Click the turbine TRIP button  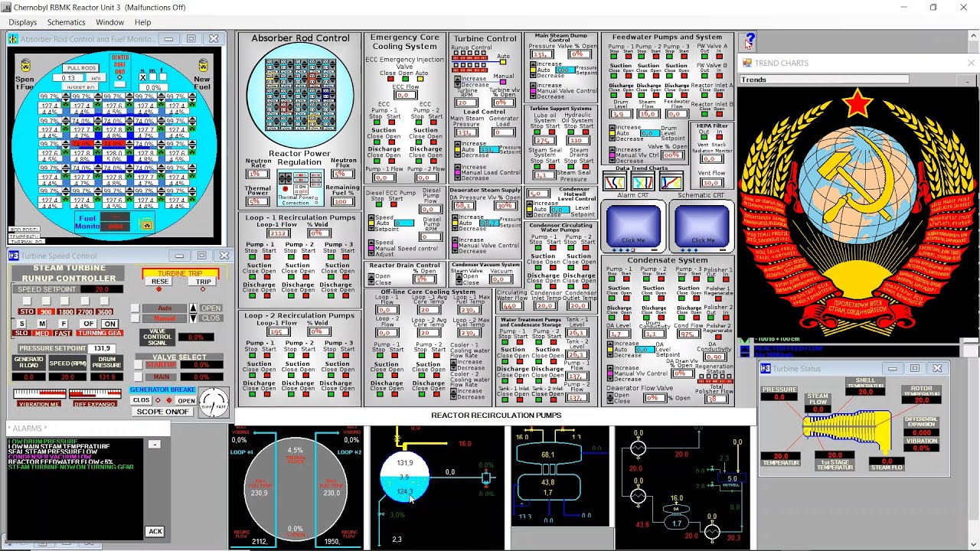point(203,282)
